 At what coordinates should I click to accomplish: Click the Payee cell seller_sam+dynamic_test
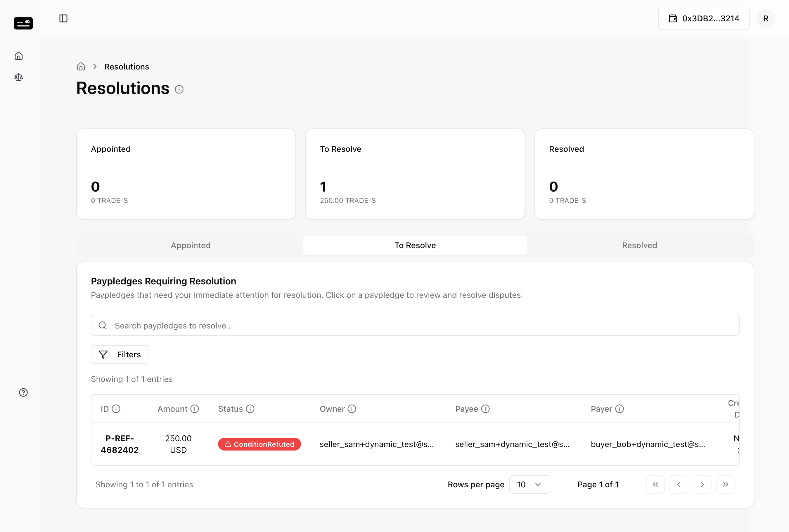pos(512,444)
